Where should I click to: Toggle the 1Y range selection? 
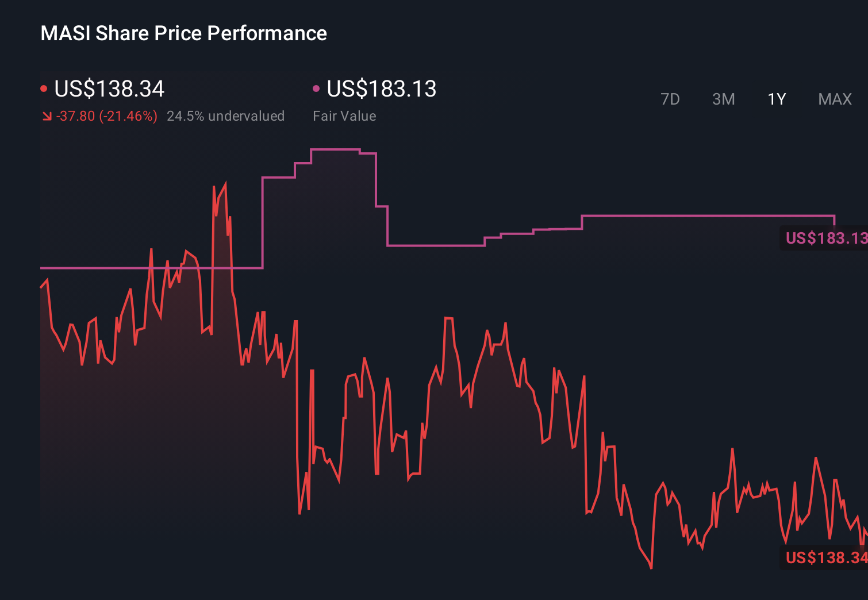click(776, 99)
